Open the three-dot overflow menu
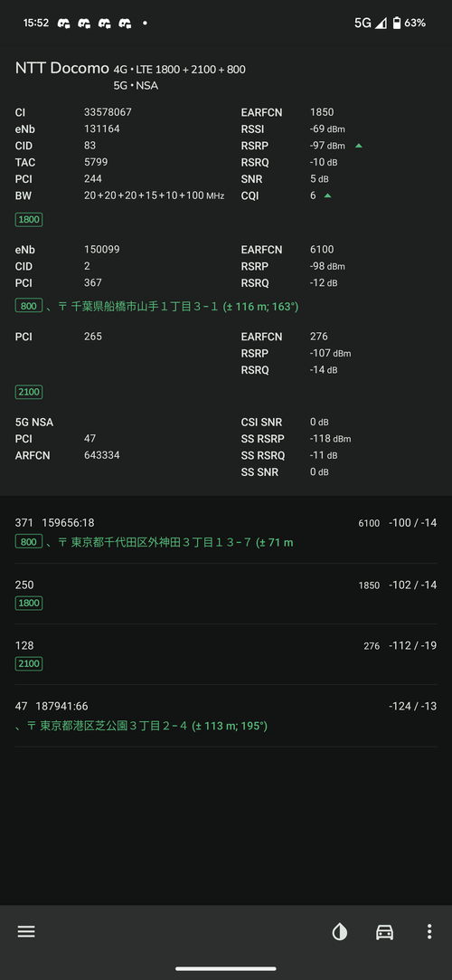Viewport: 452px width, 980px height. tap(429, 932)
